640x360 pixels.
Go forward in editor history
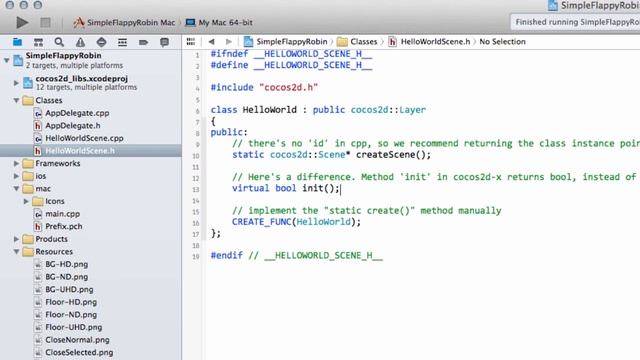tap(229, 42)
